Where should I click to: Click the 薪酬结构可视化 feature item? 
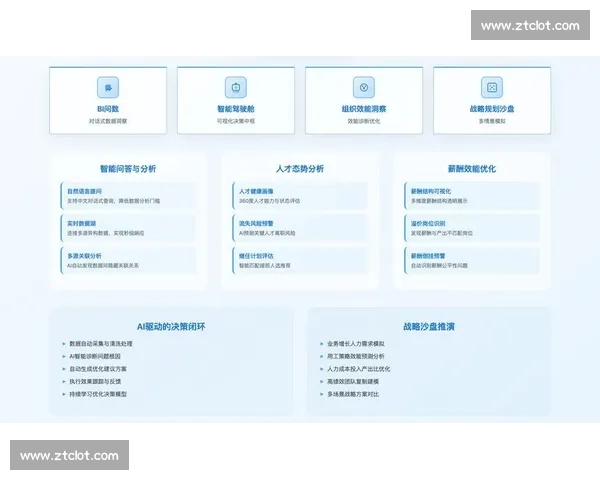[x=472, y=196]
